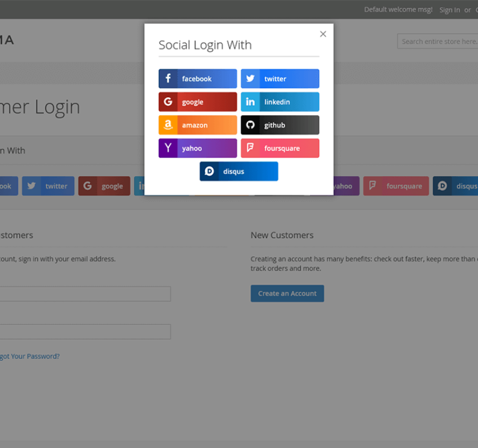This screenshot has width=478, height=448.
Task: Click the google button on the background page
Action: (x=104, y=186)
